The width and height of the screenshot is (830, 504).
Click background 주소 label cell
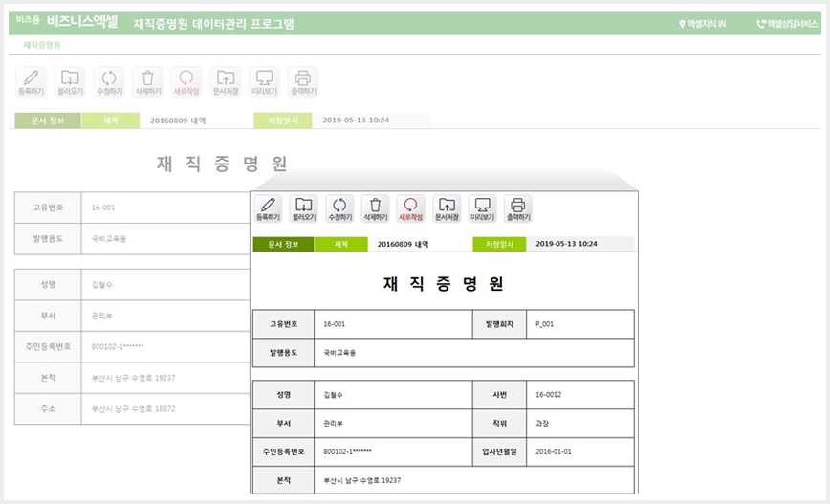(48, 408)
